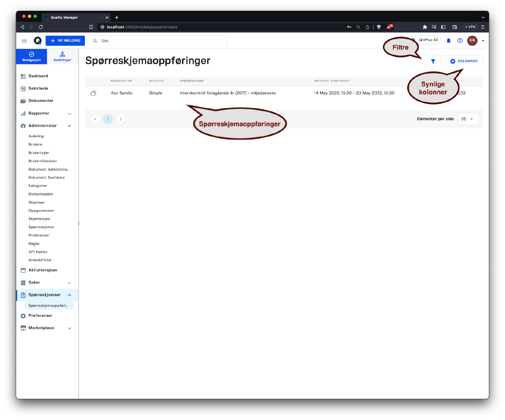Open Brukere in the sidebar

point(35,145)
